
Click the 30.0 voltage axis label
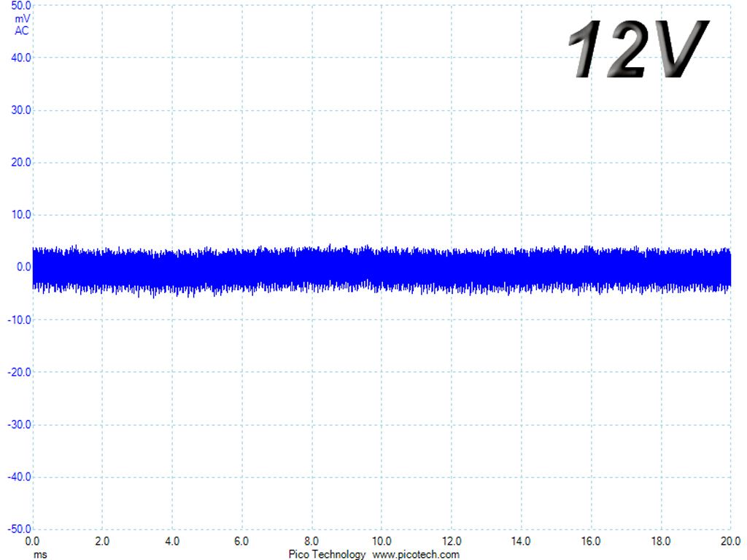[21, 110]
